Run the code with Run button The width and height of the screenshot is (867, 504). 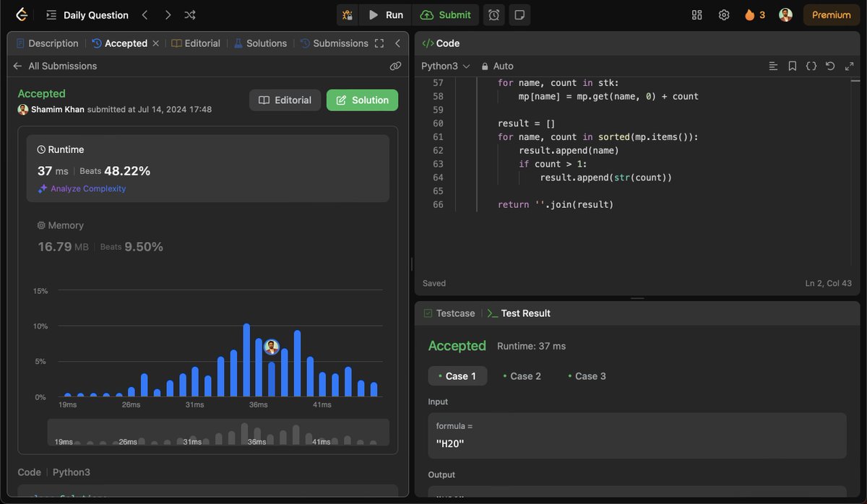[x=386, y=15]
